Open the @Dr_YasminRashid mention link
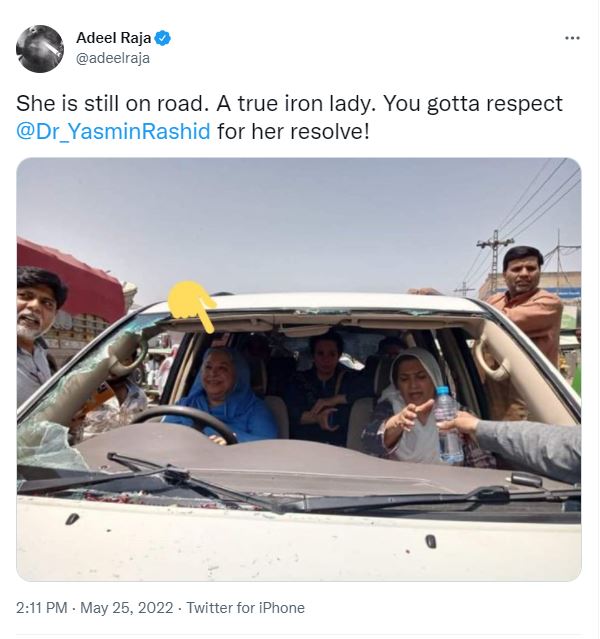The height and width of the screenshot is (639, 600). (x=114, y=130)
